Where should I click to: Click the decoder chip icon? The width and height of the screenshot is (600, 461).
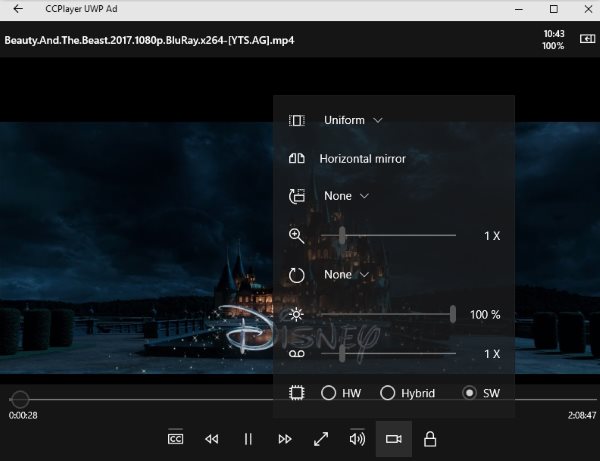[297, 393]
